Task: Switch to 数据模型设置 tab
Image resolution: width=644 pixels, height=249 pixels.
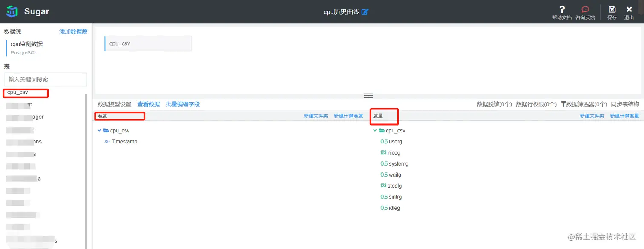Action: (x=114, y=104)
